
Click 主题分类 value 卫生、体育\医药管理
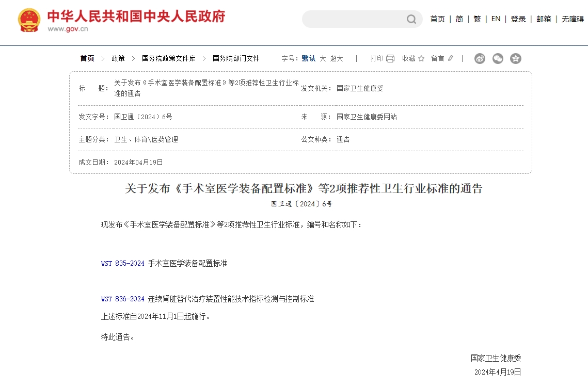pyautogui.click(x=146, y=139)
